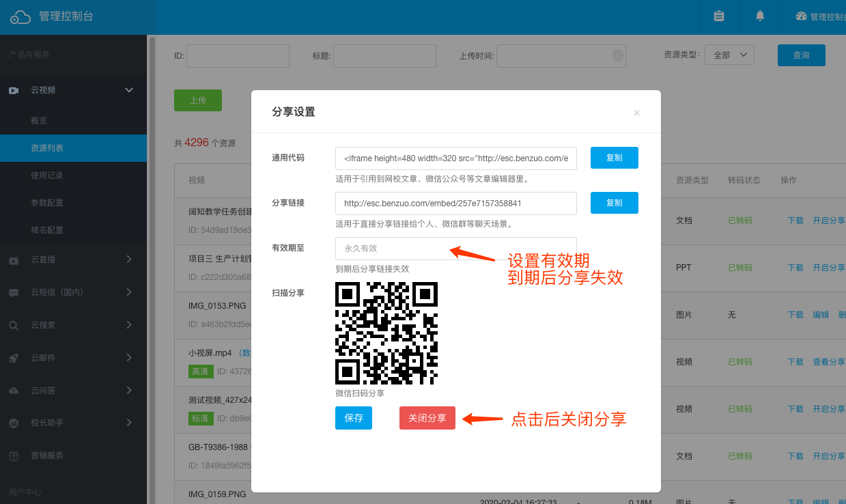The height and width of the screenshot is (504, 846).
Task: Open the clipboard icon in top bar
Action: 719,16
